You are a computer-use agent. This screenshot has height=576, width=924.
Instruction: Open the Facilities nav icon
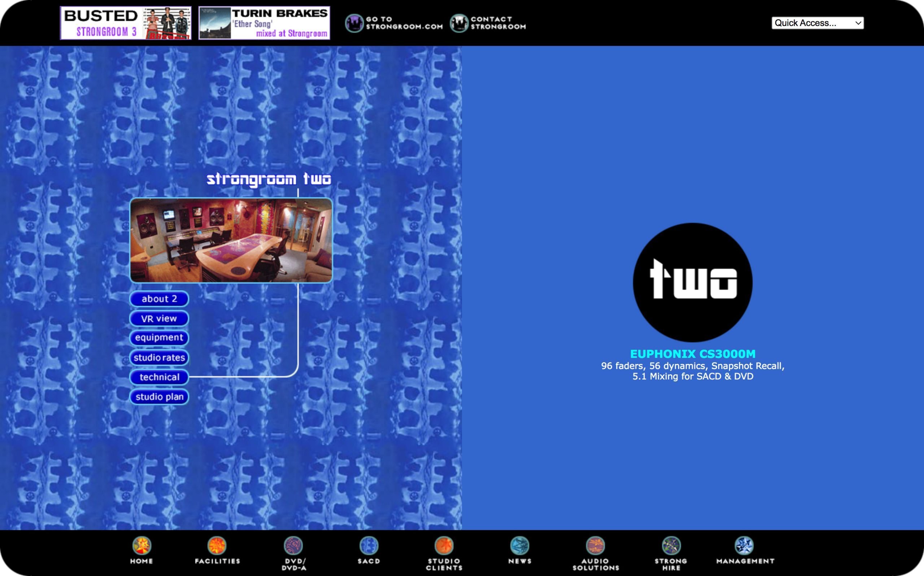point(217,546)
